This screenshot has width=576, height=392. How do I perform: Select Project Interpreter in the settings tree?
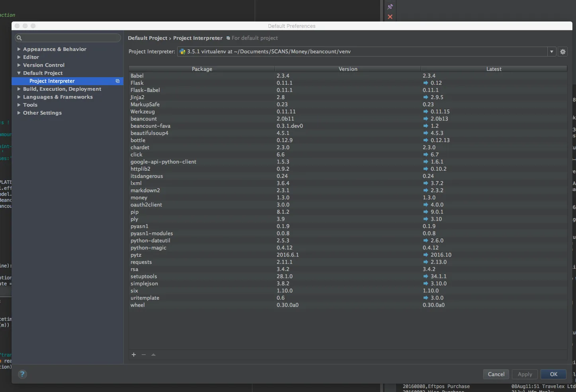[67, 81]
